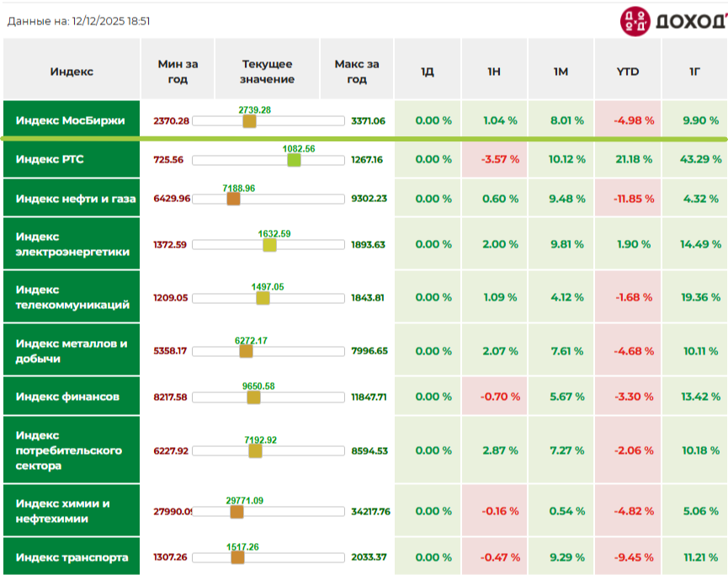Open the Индекс РТС row
Viewport: 728px width, 575px height.
(x=72, y=159)
